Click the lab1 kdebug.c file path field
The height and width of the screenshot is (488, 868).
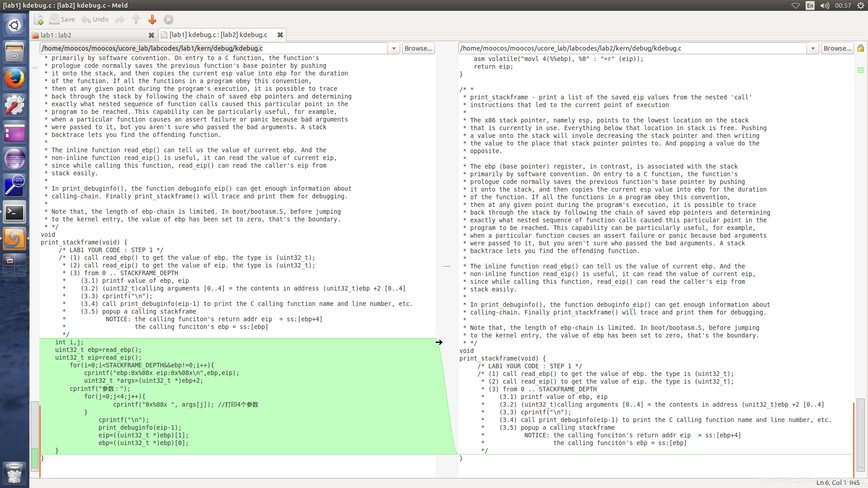pos(214,48)
